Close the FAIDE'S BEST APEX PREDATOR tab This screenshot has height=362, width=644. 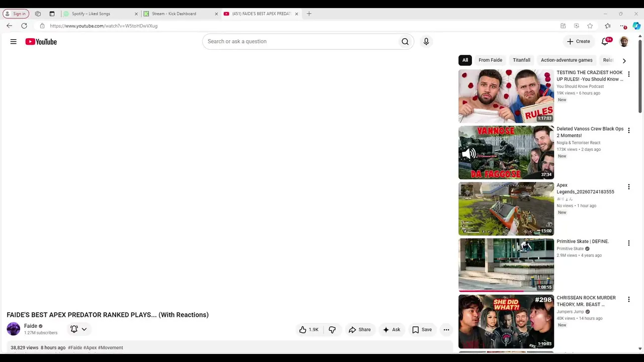click(296, 14)
